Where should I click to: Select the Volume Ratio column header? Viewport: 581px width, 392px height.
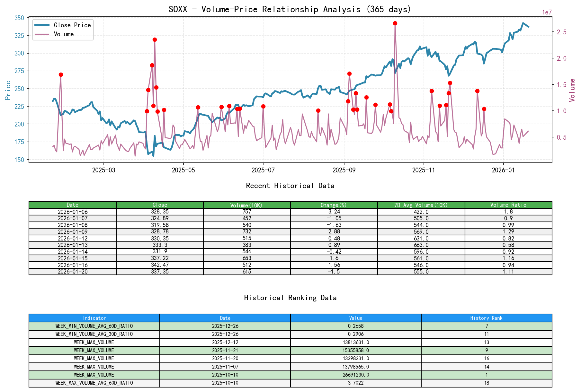(x=508, y=205)
